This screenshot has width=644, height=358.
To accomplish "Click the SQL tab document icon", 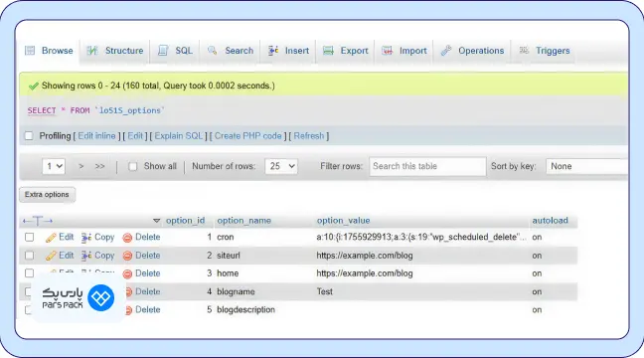I will click(x=163, y=51).
